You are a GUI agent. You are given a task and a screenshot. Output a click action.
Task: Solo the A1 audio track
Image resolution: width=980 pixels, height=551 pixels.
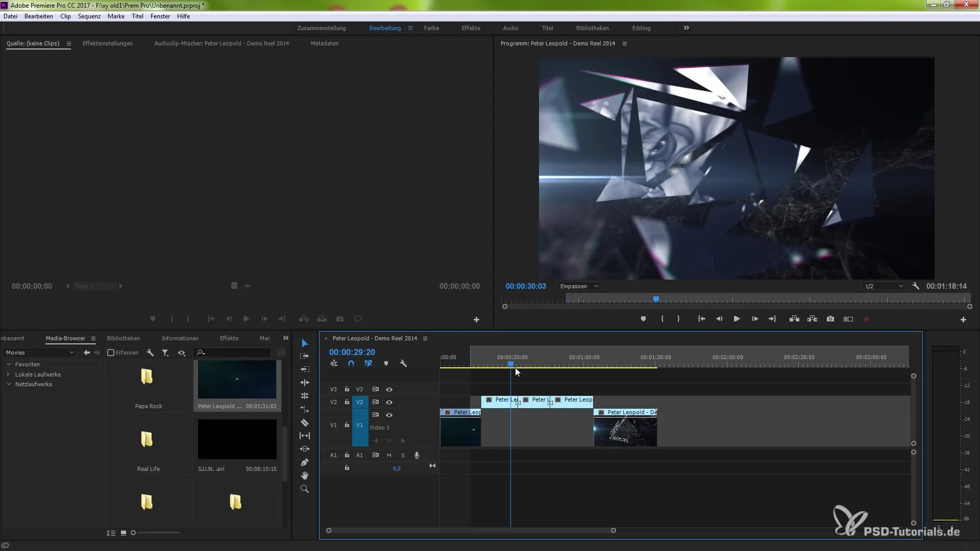pos(403,455)
